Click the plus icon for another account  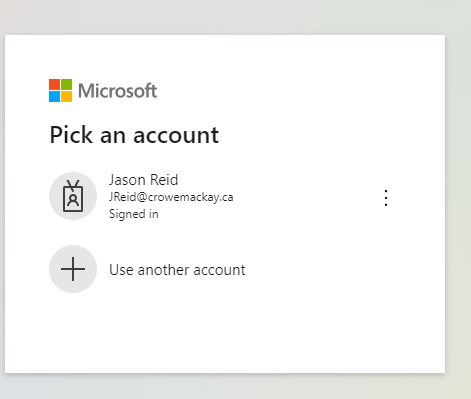coord(73,269)
